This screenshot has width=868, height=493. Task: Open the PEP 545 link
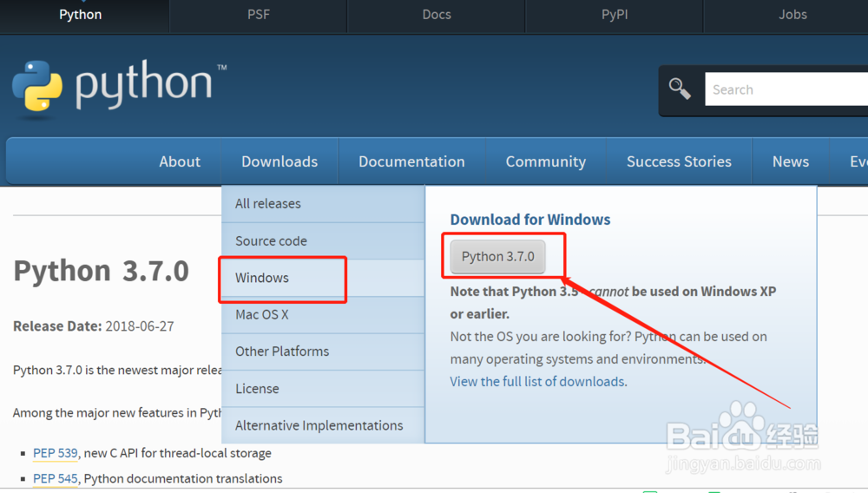(x=55, y=478)
